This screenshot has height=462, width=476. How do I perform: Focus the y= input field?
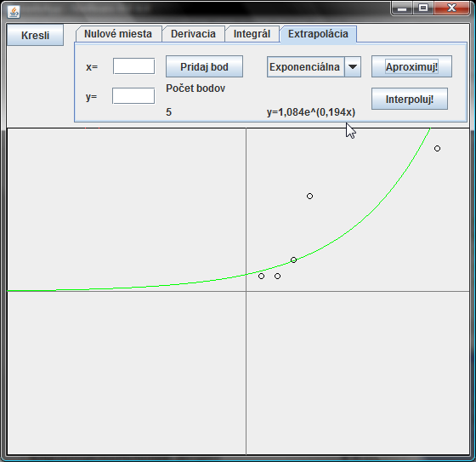133,96
